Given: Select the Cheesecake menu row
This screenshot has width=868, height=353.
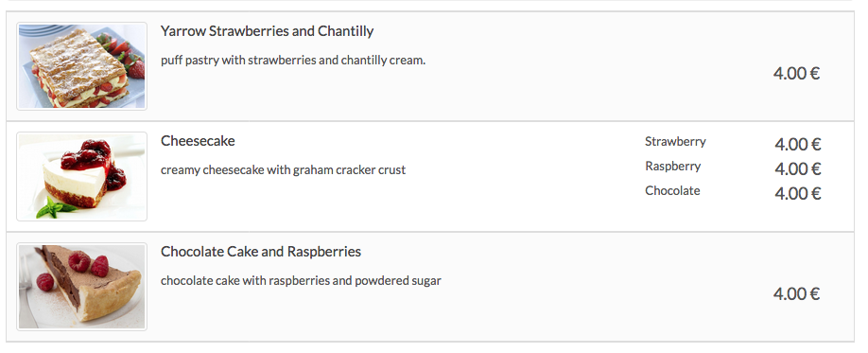Looking at the screenshot, I should pyautogui.click(x=430, y=176).
